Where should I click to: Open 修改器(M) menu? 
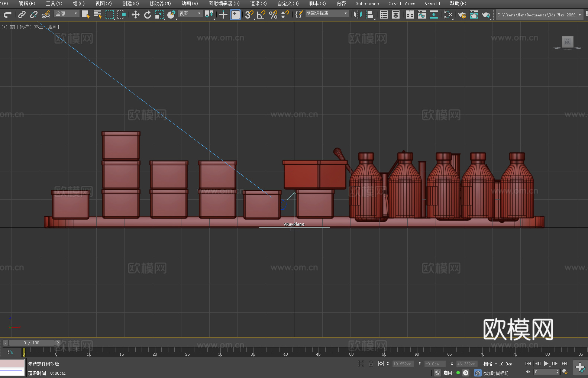click(x=160, y=3)
